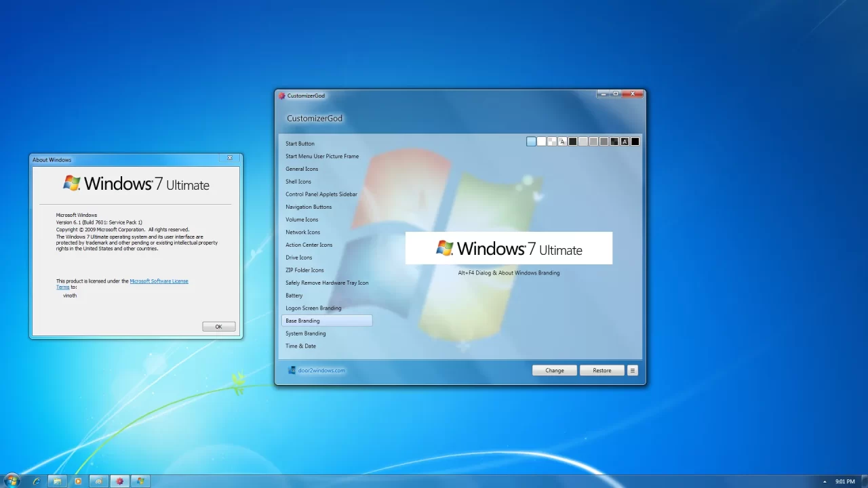Click the CustomizerGod red gear taskbar icon
Viewport: 868px width, 488px height.
pyautogui.click(x=120, y=481)
